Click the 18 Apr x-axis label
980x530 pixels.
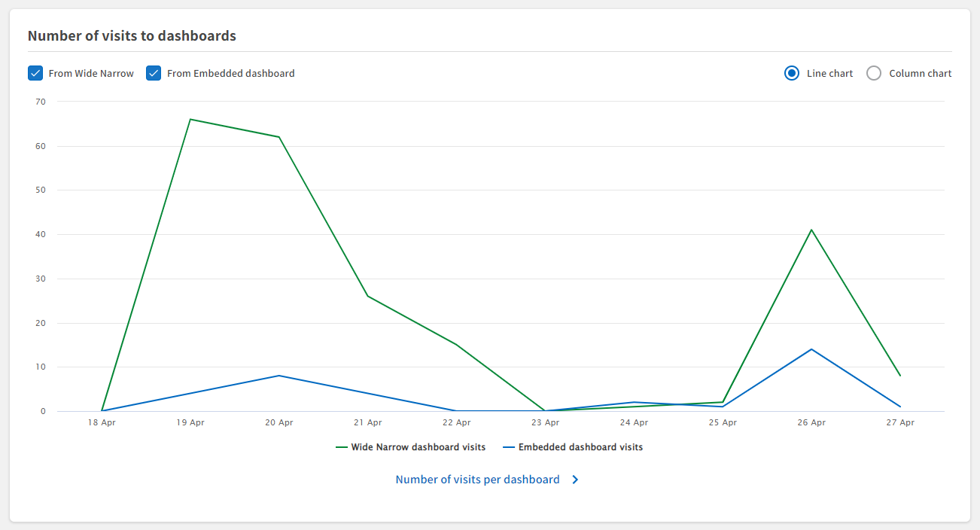[102, 423]
